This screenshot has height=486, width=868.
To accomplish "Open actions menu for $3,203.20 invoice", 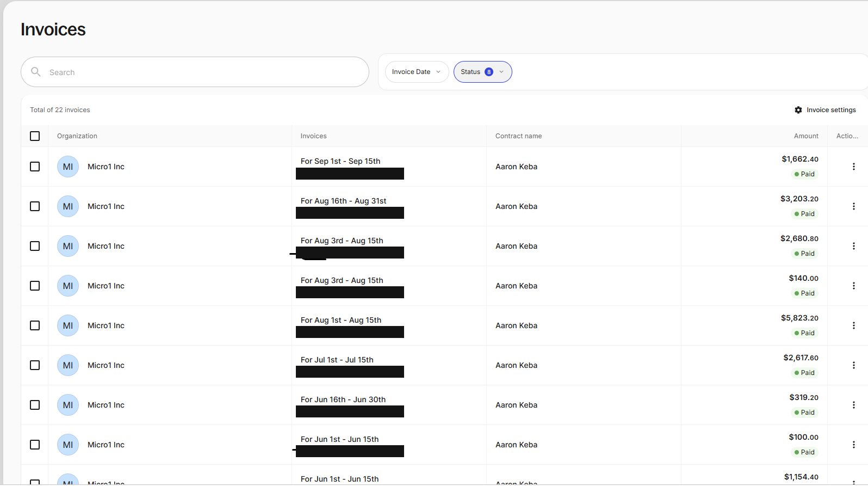I will coord(853,206).
